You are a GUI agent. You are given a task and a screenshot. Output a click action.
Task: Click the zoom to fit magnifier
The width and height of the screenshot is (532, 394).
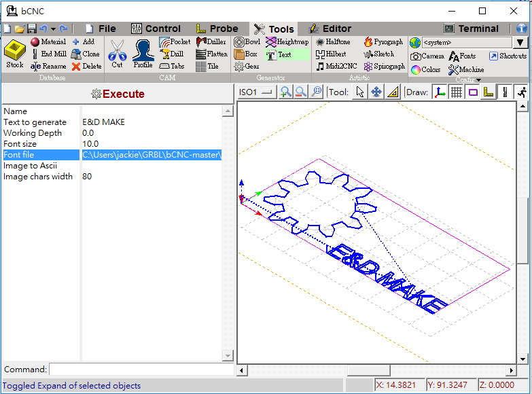[x=316, y=92]
